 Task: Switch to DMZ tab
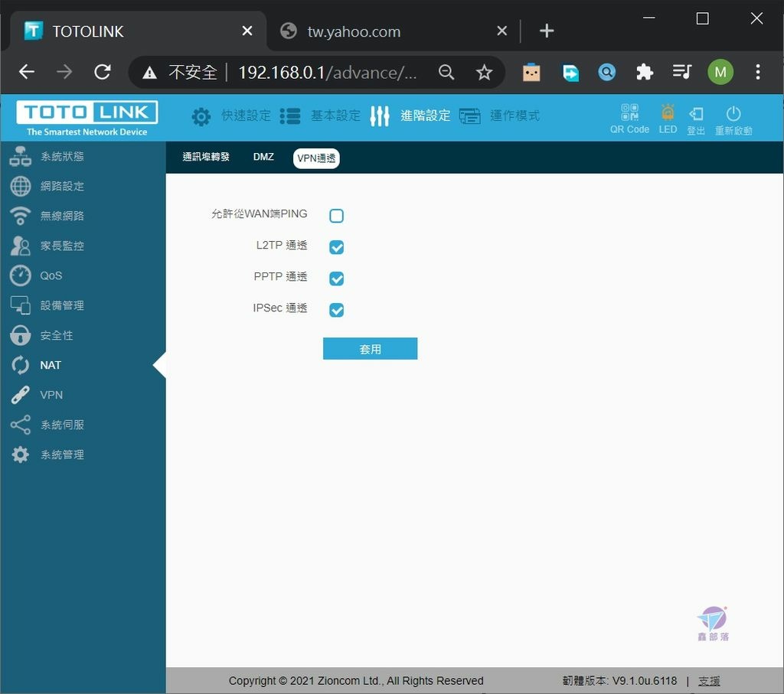tap(263, 157)
